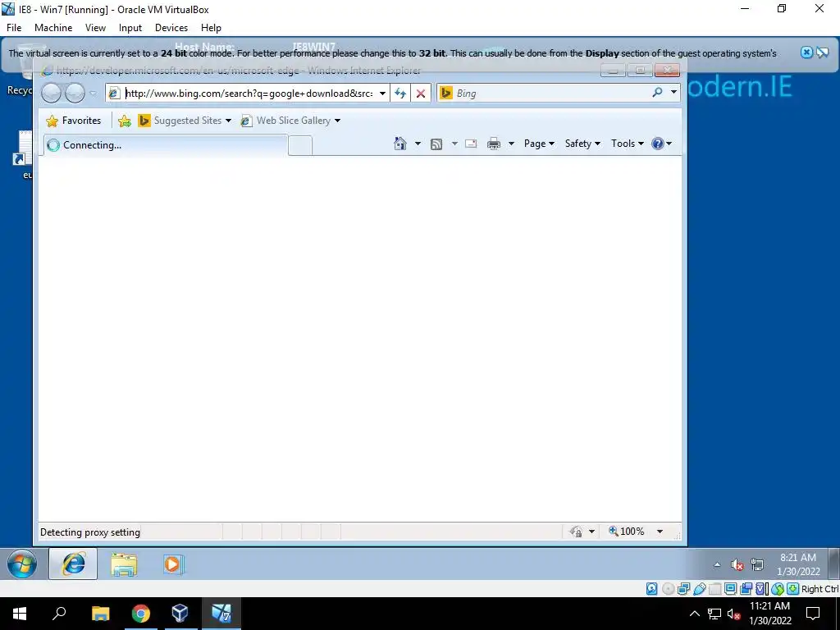Click the Print icon in command bar

point(494,144)
